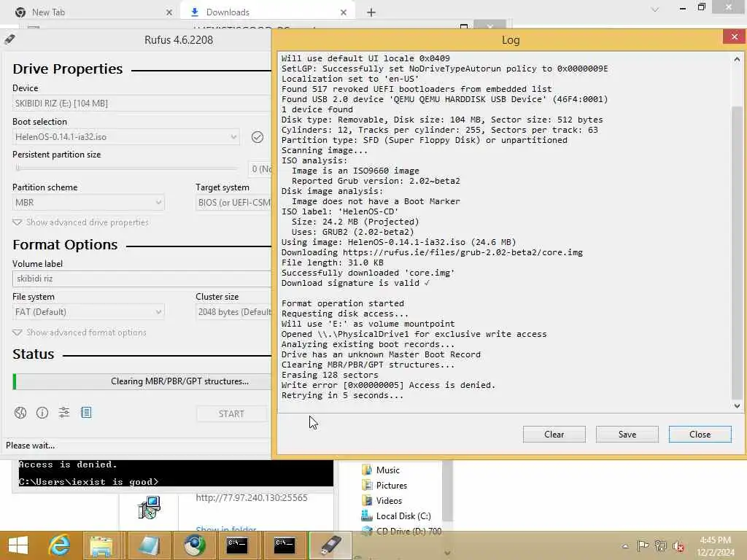Open a new Chrome tab
The height and width of the screenshot is (560, 747).
(371, 12)
